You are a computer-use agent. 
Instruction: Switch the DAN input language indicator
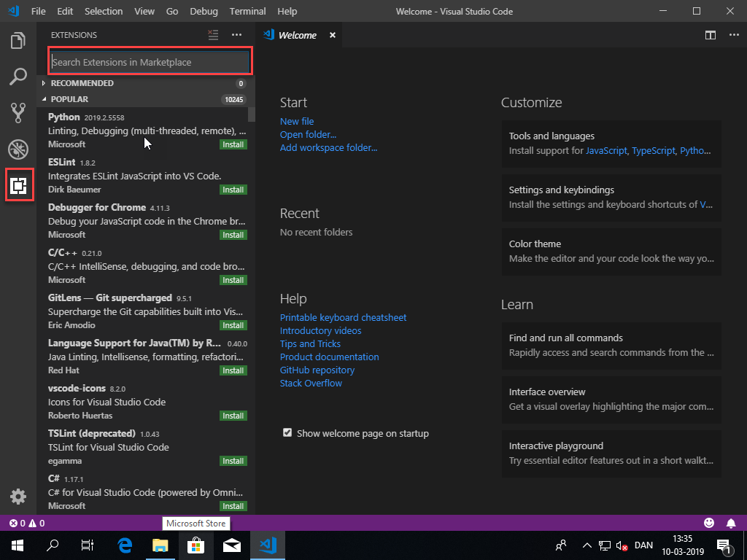pyautogui.click(x=643, y=545)
